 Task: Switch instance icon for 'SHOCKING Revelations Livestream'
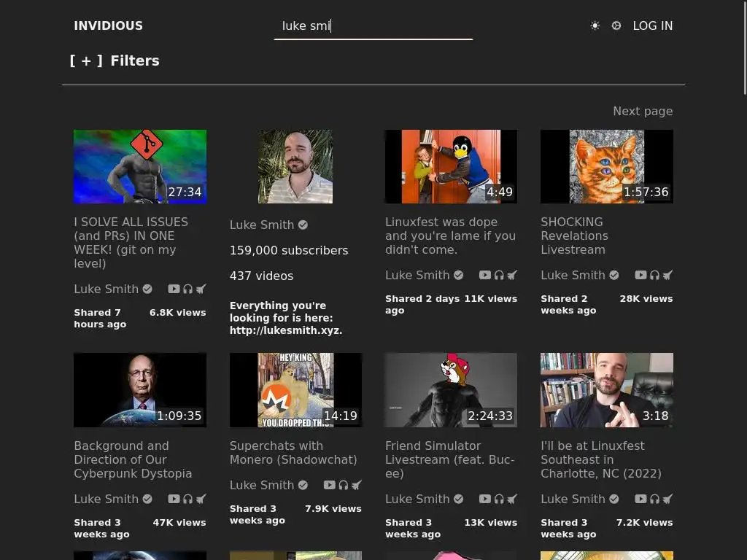[668, 275]
